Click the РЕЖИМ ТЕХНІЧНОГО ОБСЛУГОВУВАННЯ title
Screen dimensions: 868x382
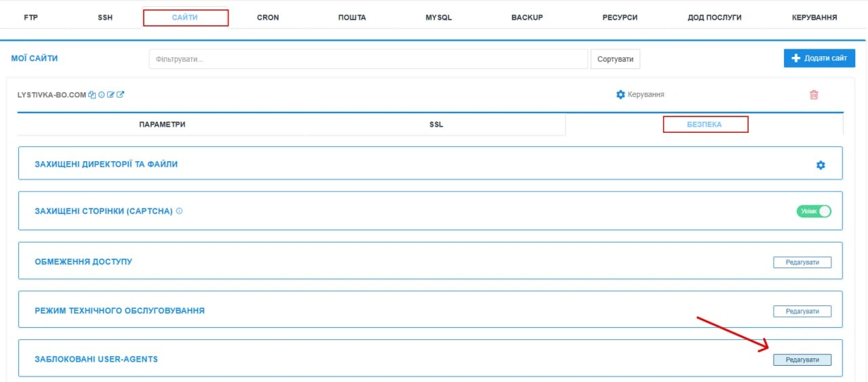tap(119, 311)
